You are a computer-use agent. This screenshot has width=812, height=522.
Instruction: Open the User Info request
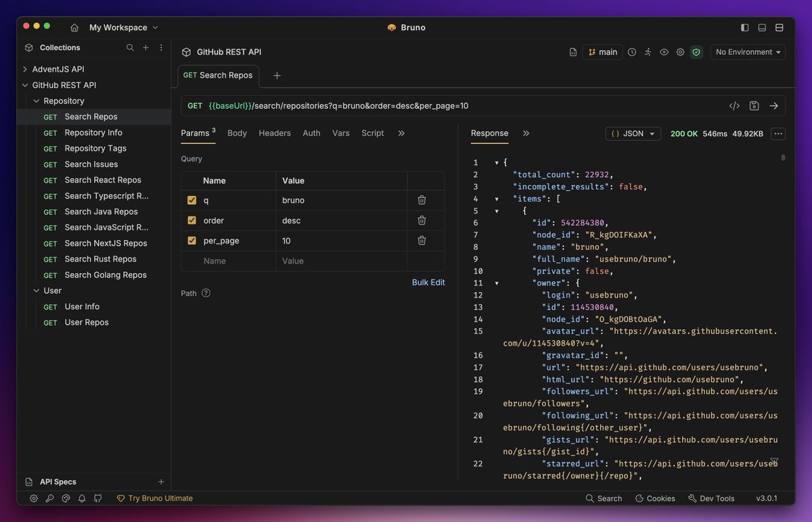coord(94,306)
